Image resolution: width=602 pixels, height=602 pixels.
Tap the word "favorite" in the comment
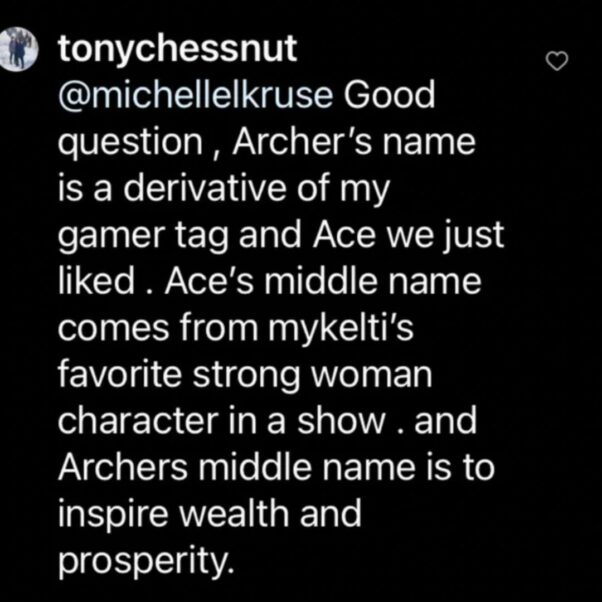coord(119,374)
